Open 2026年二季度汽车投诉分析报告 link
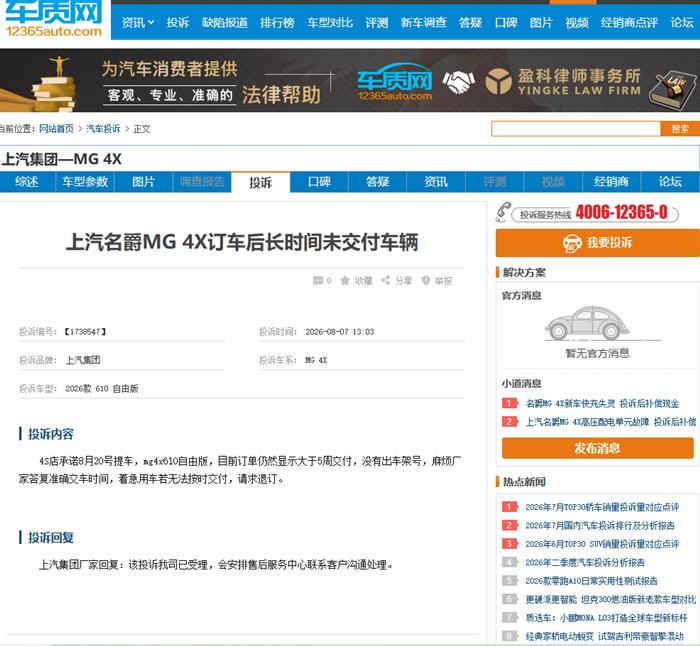 tap(585, 562)
